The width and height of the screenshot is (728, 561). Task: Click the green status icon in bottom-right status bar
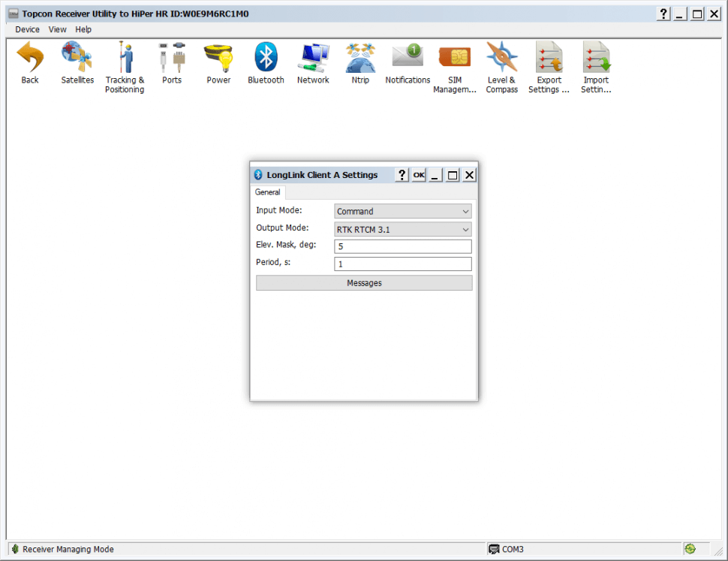point(690,549)
